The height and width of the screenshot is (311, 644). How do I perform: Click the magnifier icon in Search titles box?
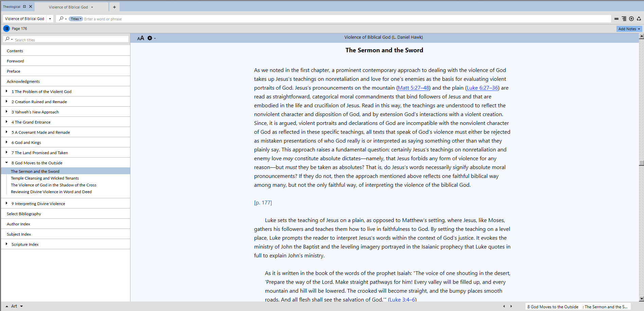point(7,39)
